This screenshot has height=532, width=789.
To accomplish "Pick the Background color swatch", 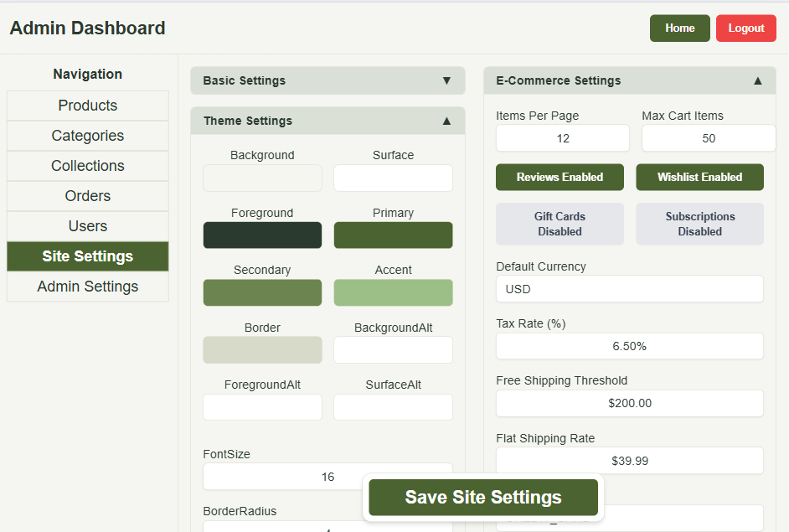I will click(262, 178).
